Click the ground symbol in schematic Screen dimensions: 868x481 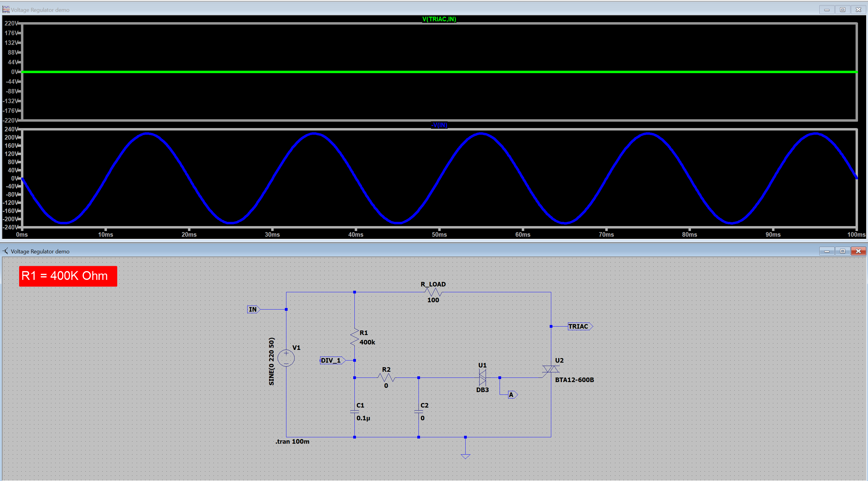(465, 456)
